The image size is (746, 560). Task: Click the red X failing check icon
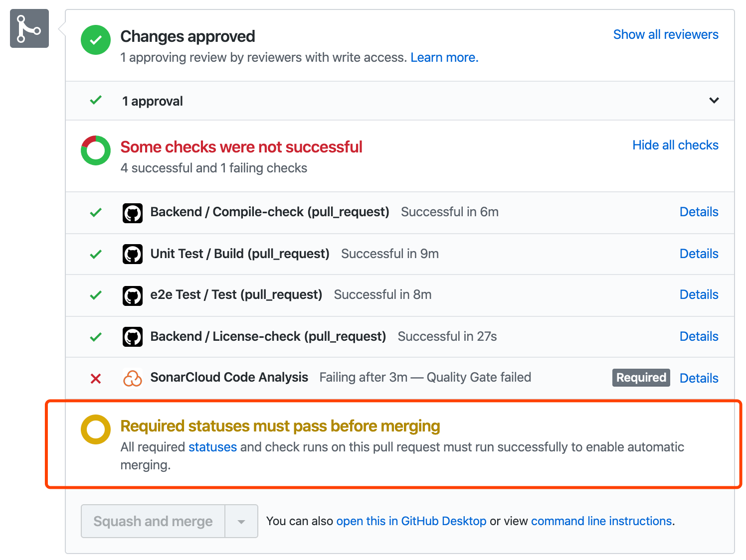point(96,379)
